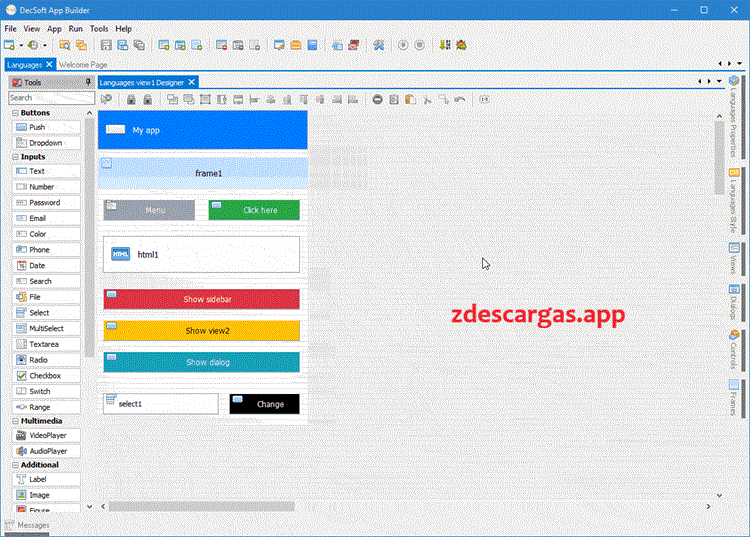Open the Help menu

pos(123,29)
